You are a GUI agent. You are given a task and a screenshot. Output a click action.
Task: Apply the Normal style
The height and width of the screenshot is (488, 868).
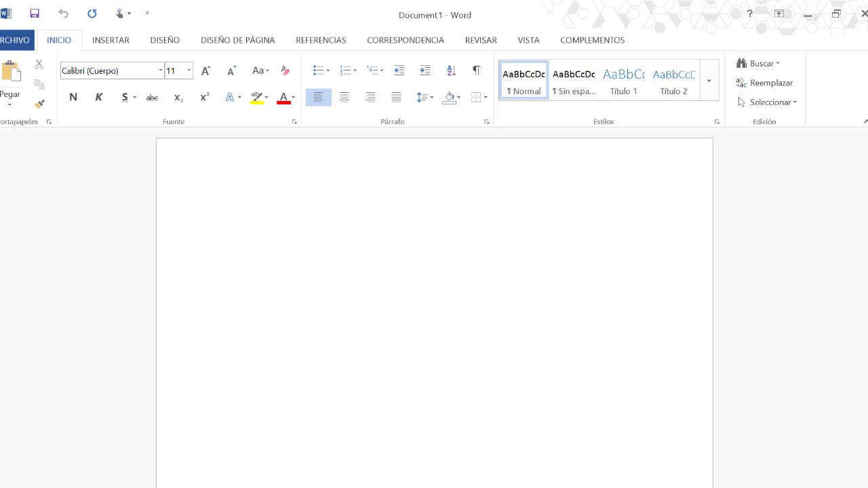(524, 80)
